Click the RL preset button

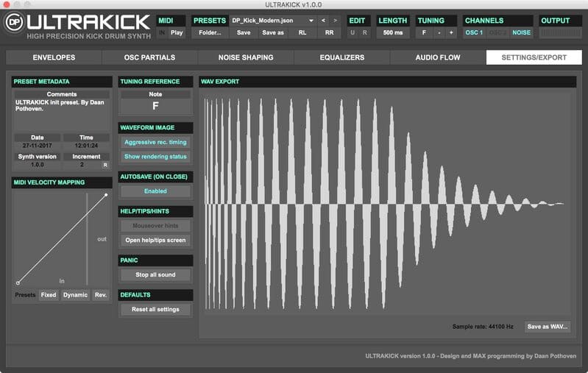(x=302, y=32)
